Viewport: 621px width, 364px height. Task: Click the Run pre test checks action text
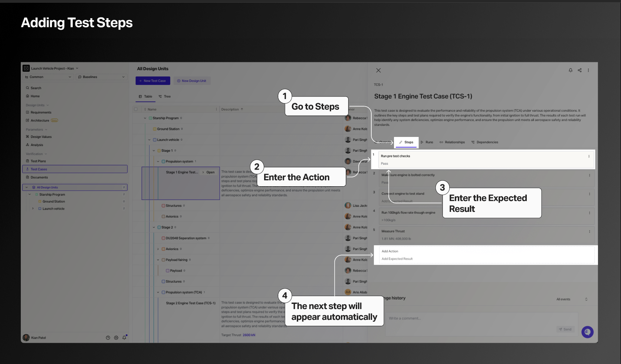coord(395,156)
